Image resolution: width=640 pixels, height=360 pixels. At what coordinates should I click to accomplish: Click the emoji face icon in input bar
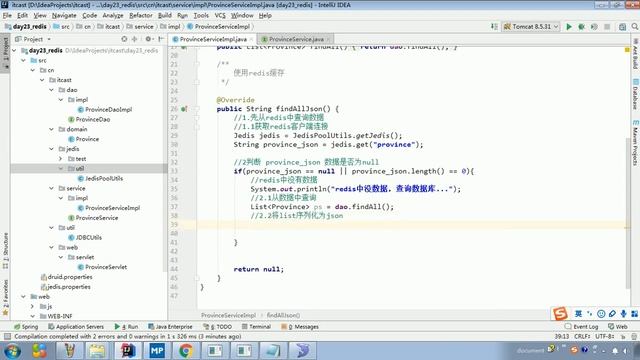(x=601, y=313)
